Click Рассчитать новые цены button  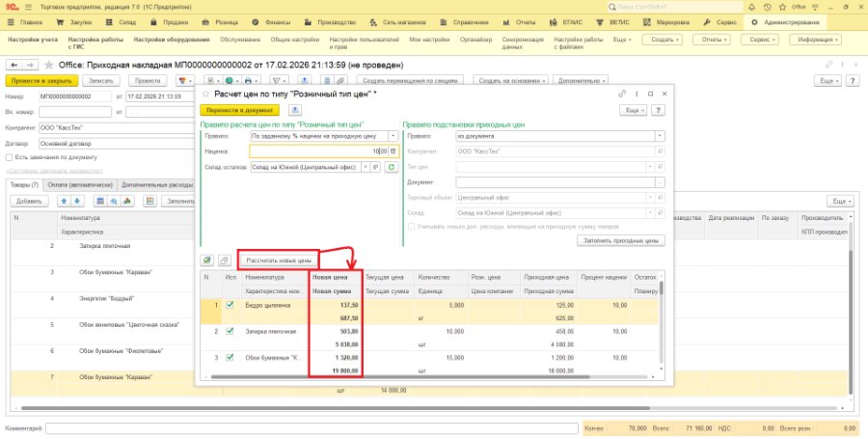coord(279,260)
